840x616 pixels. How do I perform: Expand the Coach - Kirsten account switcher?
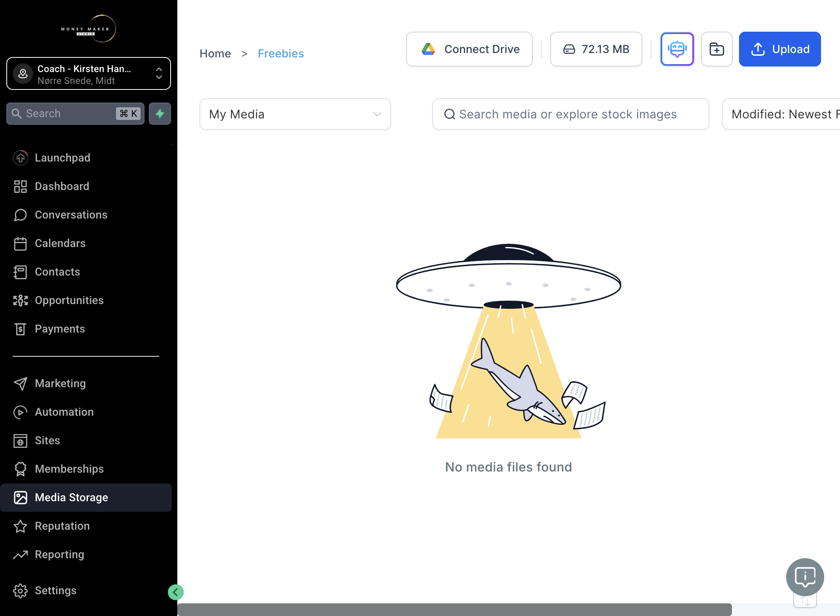pos(89,74)
